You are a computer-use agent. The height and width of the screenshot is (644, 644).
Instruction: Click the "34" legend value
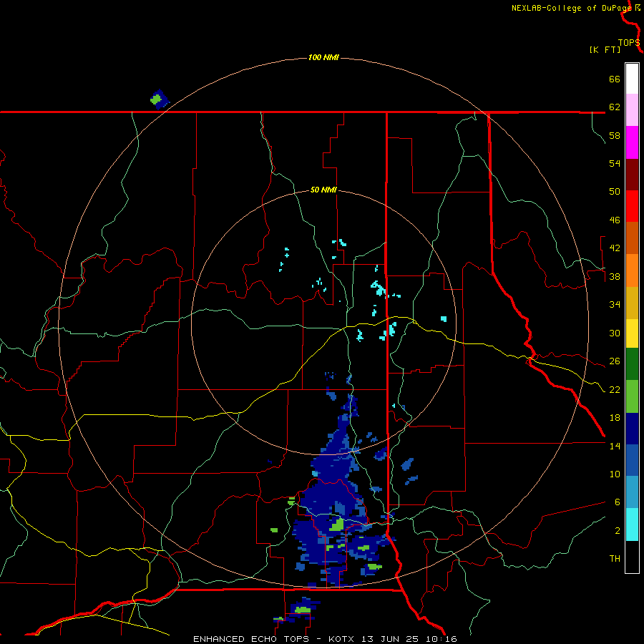[x=615, y=305]
